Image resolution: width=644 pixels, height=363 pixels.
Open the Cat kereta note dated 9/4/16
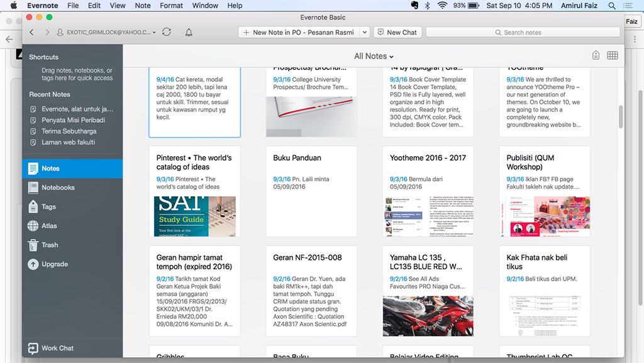coord(195,103)
